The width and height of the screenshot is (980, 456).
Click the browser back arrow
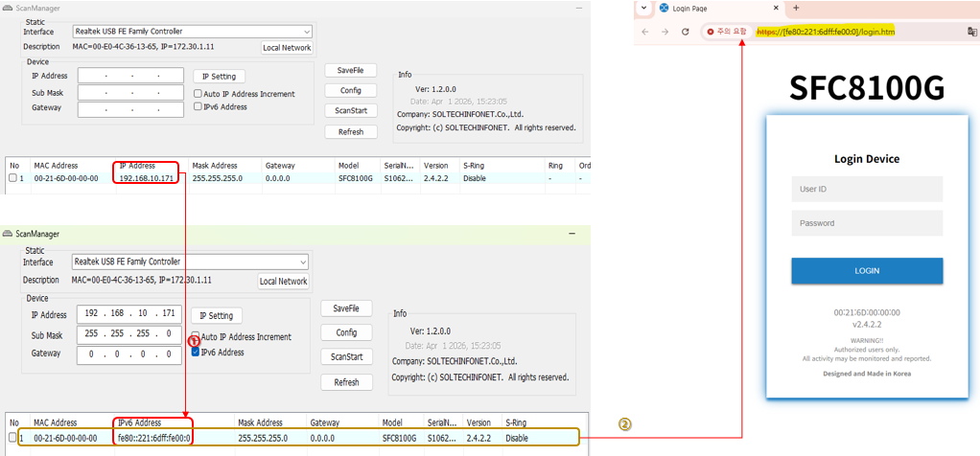click(645, 32)
